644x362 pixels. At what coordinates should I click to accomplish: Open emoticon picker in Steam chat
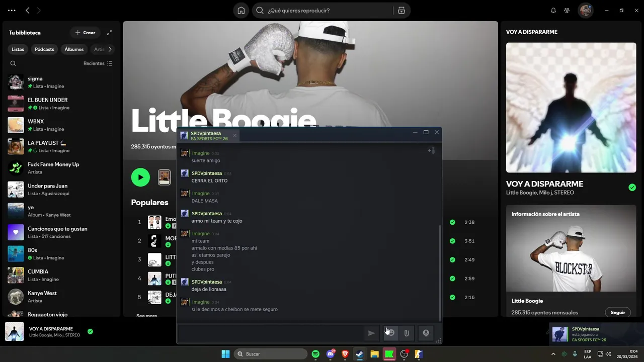(x=390, y=333)
